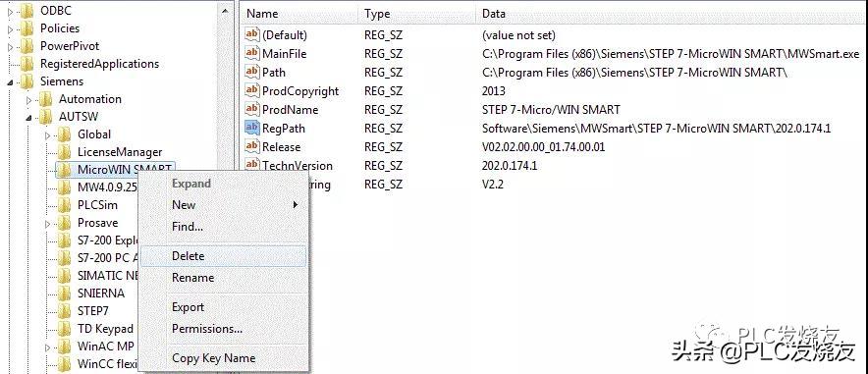Click the ODBC folder icon
This screenshot has height=374, width=868.
pos(27,11)
